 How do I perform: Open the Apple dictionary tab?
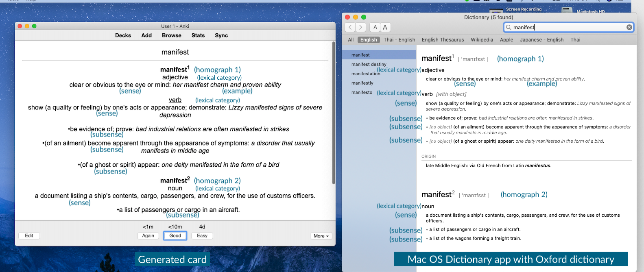click(x=506, y=40)
